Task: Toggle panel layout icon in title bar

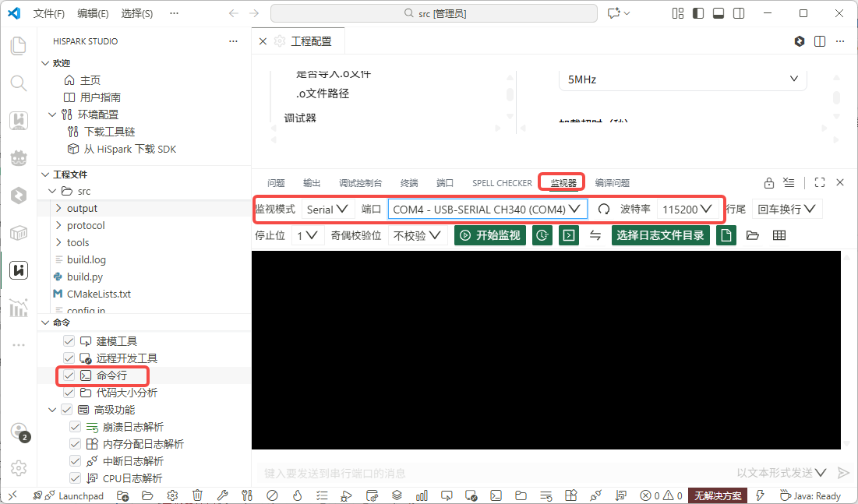Action: tap(719, 13)
